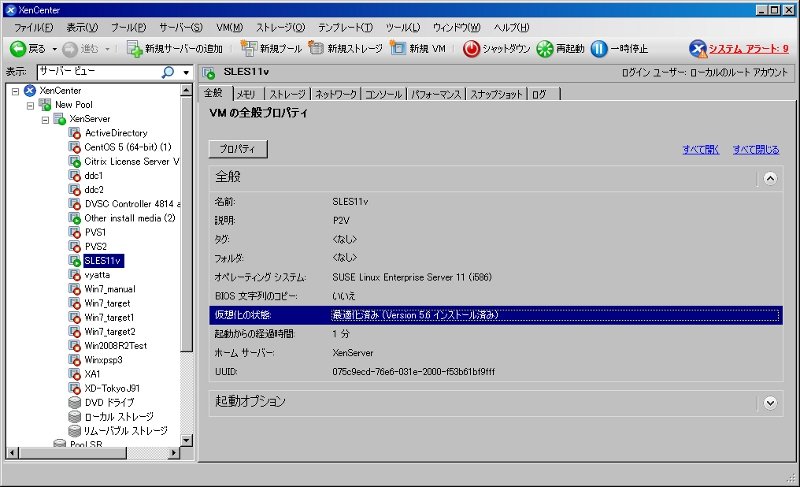
Task: Collapse the XenServer tree node
Action: 45,120
